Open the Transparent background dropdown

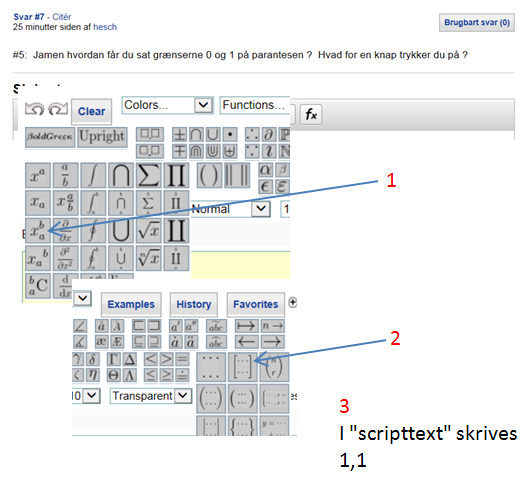tap(151, 396)
